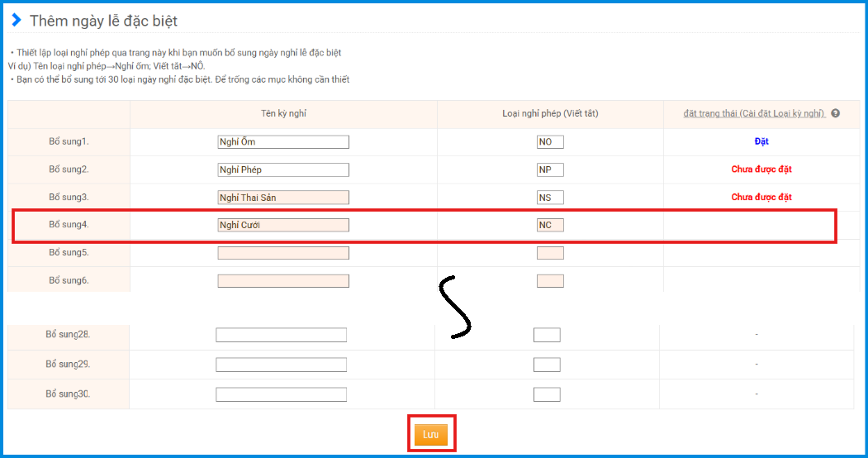Select the NP abbreviation field
868x458 pixels.
pyautogui.click(x=550, y=170)
